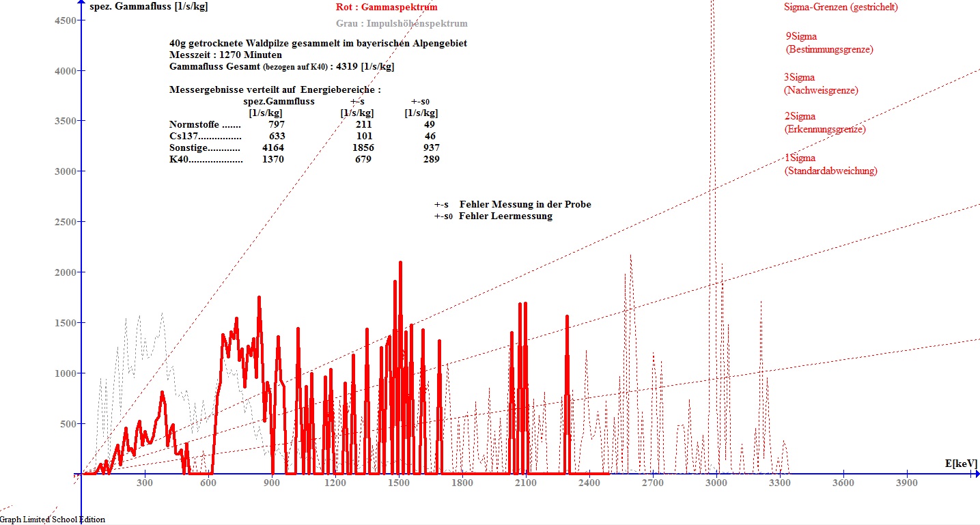The width and height of the screenshot is (980, 525).
Task: Click the 'Messergebnisse verteilt auf Energiebereiche' heading
Action: pyautogui.click(x=275, y=90)
